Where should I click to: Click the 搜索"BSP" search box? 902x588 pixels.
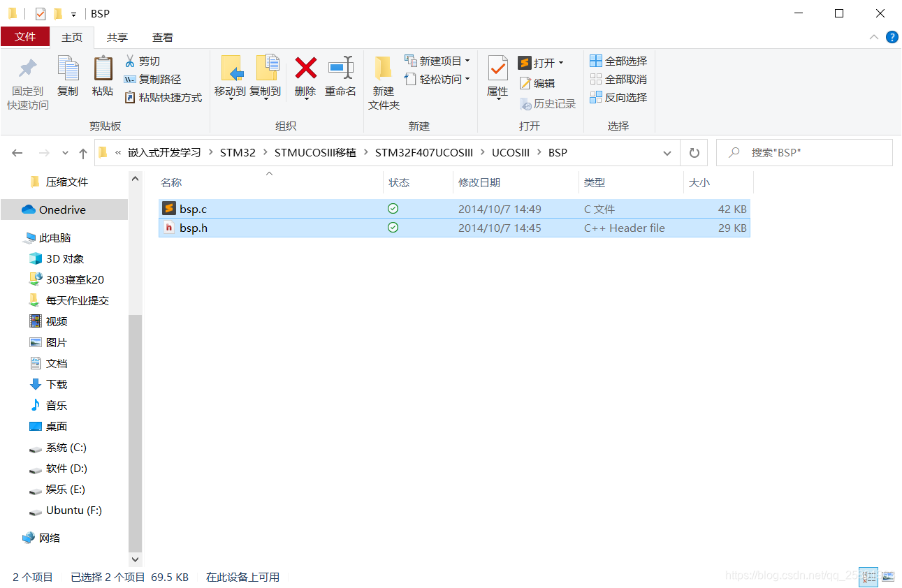point(806,152)
